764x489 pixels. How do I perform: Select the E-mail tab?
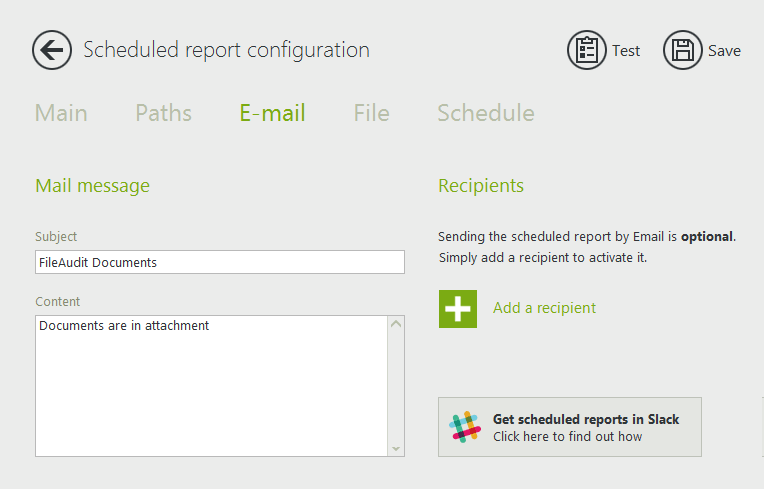point(272,113)
